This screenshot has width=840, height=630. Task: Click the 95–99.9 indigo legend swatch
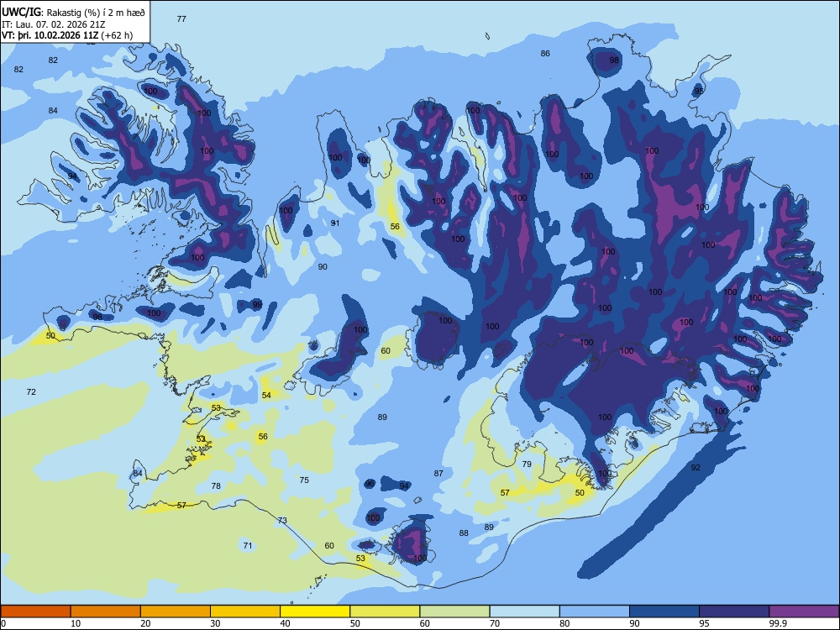(734, 612)
